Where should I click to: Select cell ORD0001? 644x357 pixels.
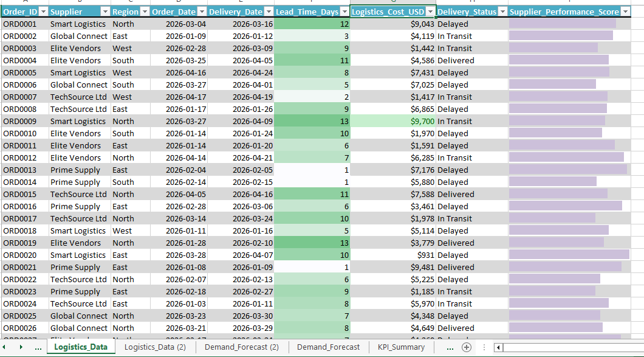[x=25, y=24]
